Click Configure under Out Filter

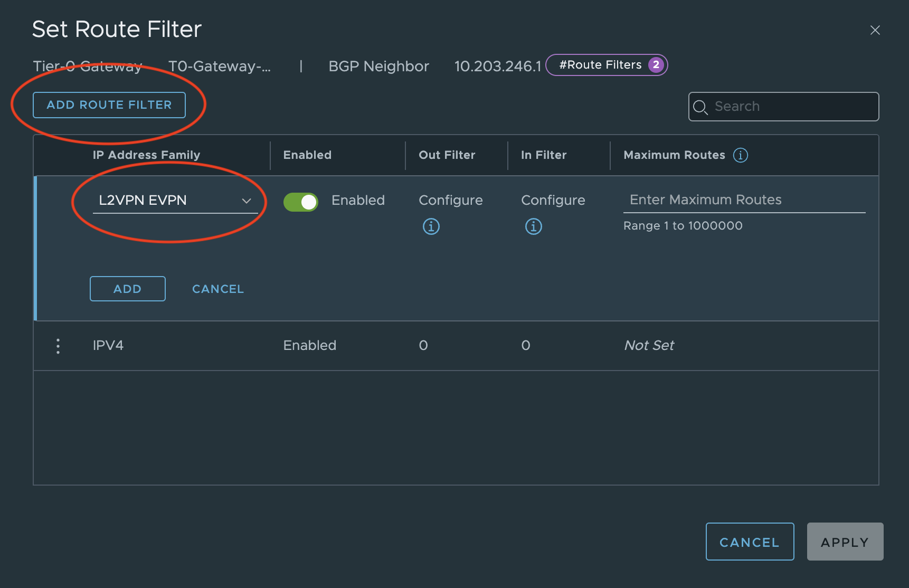[x=451, y=200]
